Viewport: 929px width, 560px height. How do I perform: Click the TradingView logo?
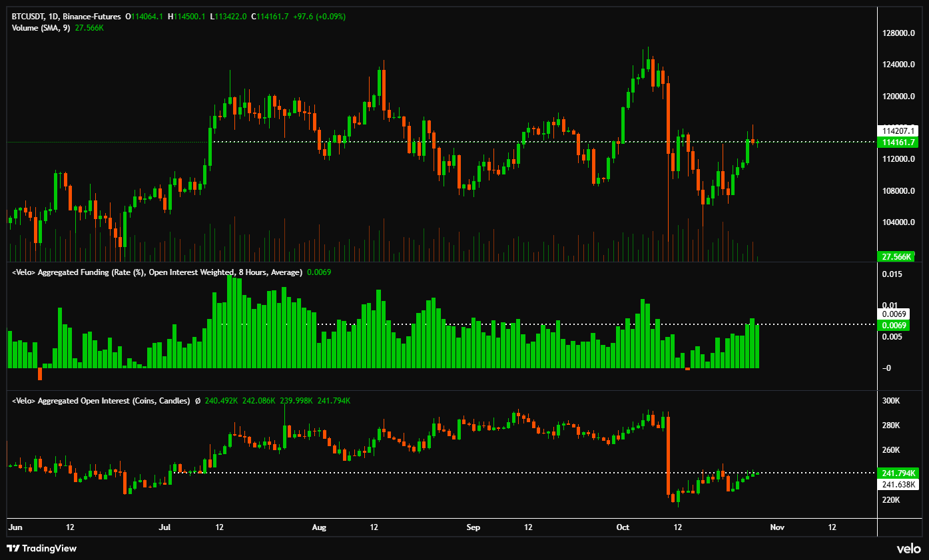[x=41, y=549]
